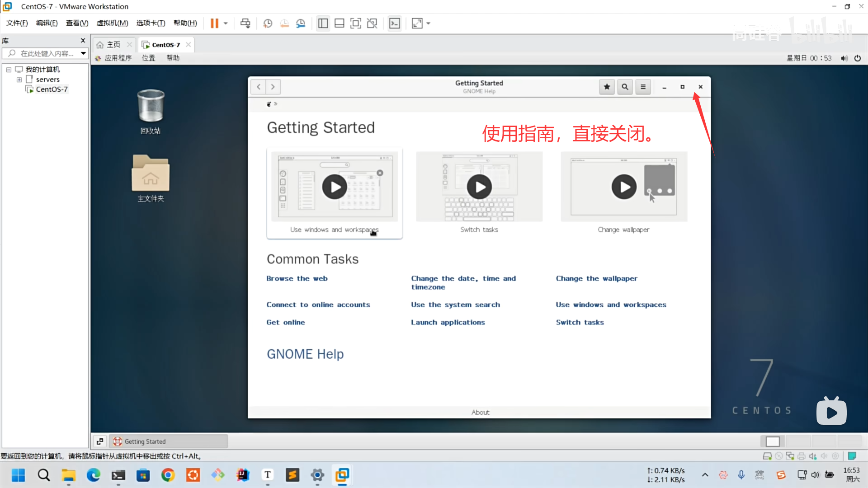This screenshot has width=868, height=488.
Task: Expand the power options dropdown arrow
Action: click(x=226, y=23)
